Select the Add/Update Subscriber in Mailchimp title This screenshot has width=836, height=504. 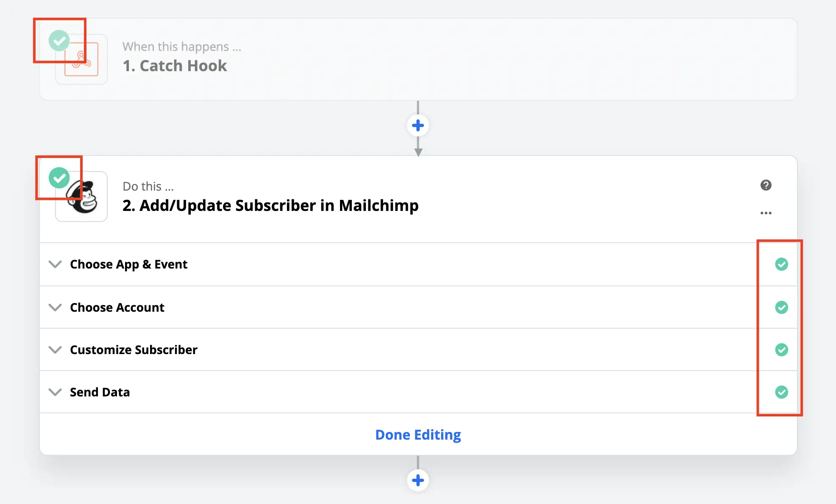tap(270, 205)
